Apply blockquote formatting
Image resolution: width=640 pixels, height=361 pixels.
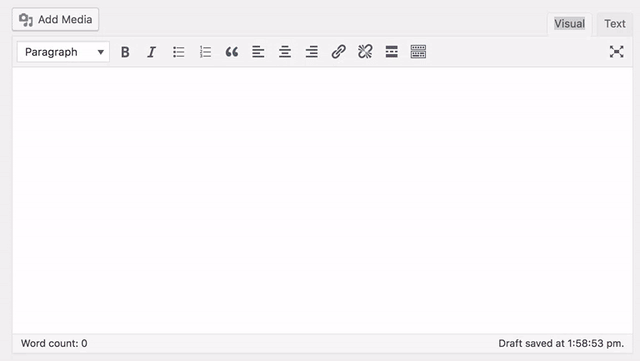pyautogui.click(x=232, y=52)
